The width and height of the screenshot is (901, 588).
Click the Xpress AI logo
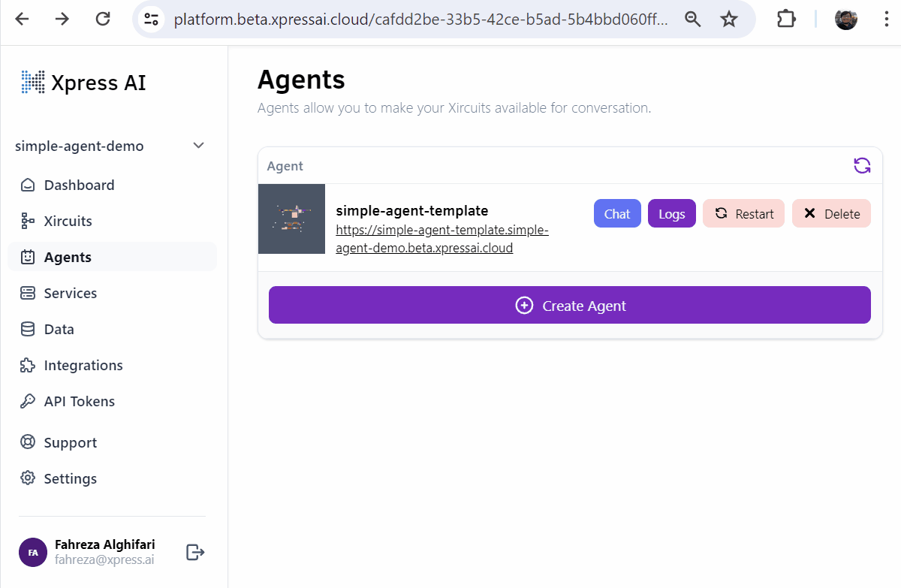pyautogui.click(x=83, y=82)
